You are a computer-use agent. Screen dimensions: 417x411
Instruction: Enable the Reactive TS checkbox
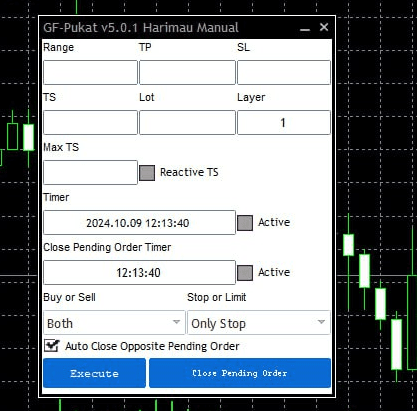coord(147,173)
